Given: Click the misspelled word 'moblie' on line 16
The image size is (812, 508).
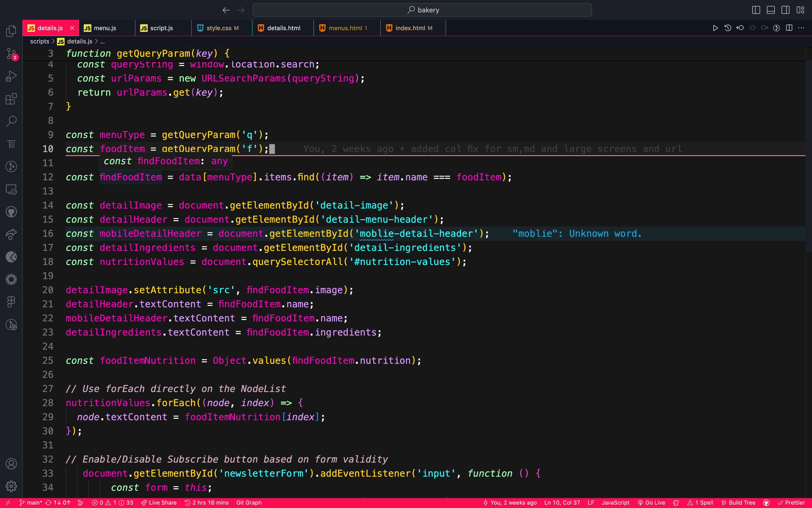Looking at the screenshot, I should pyautogui.click(x=376, y=233).
